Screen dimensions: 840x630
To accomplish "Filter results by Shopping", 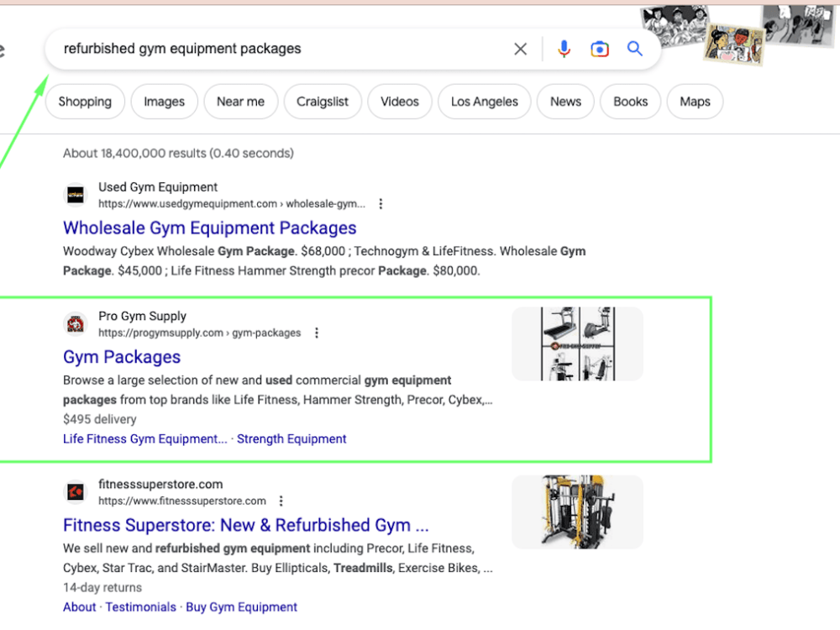I will point(85,102).
